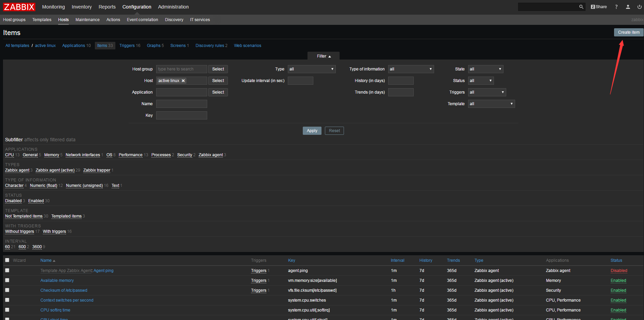The width and height of the screenshot is (644, 320).
Task: Click the Key filter field
Action: coord(182,115)
